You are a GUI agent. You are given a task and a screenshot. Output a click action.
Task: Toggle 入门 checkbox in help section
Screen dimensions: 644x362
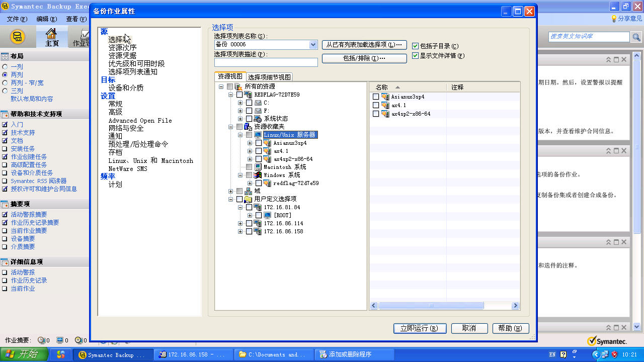[x=5, y=125]
